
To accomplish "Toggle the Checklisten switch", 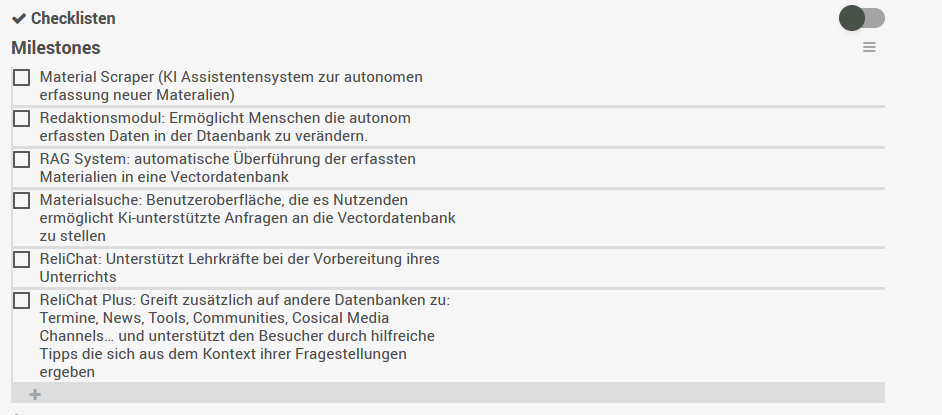I will 862,18.
